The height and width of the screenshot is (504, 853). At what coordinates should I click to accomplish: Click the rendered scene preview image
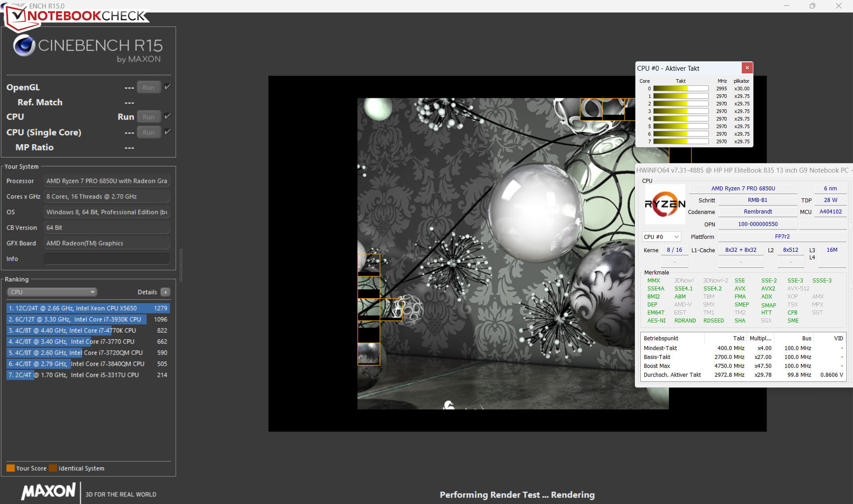(x=513, y=253)
